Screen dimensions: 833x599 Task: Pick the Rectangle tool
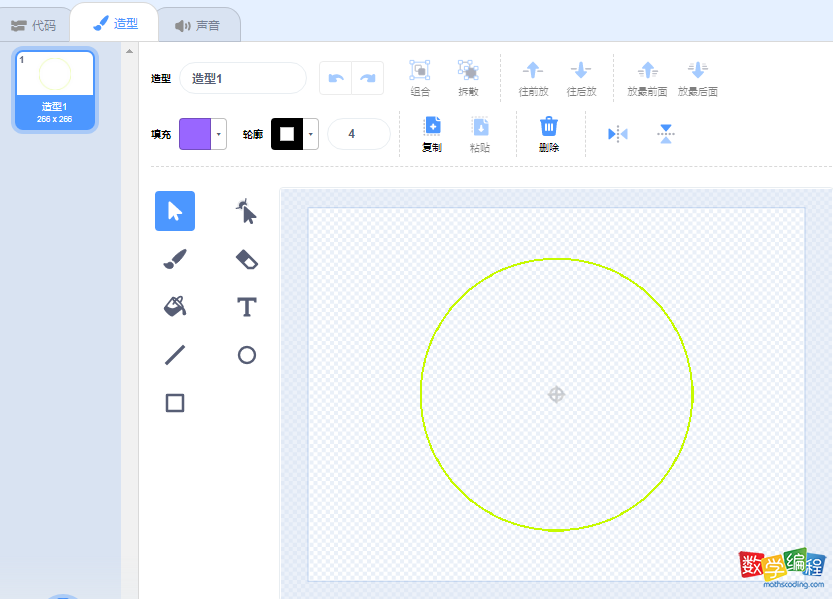(175, 402)
